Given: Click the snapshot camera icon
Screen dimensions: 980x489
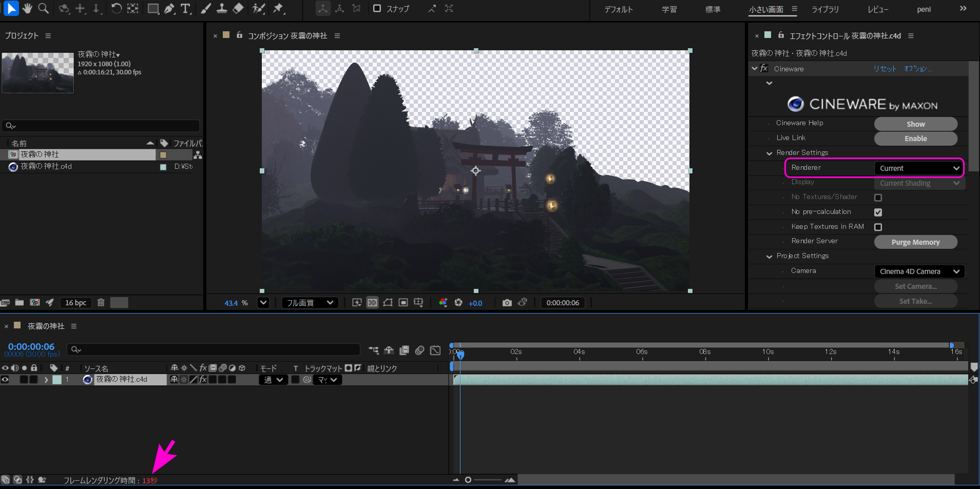Looking at the screenshot, I should [507, 303].
